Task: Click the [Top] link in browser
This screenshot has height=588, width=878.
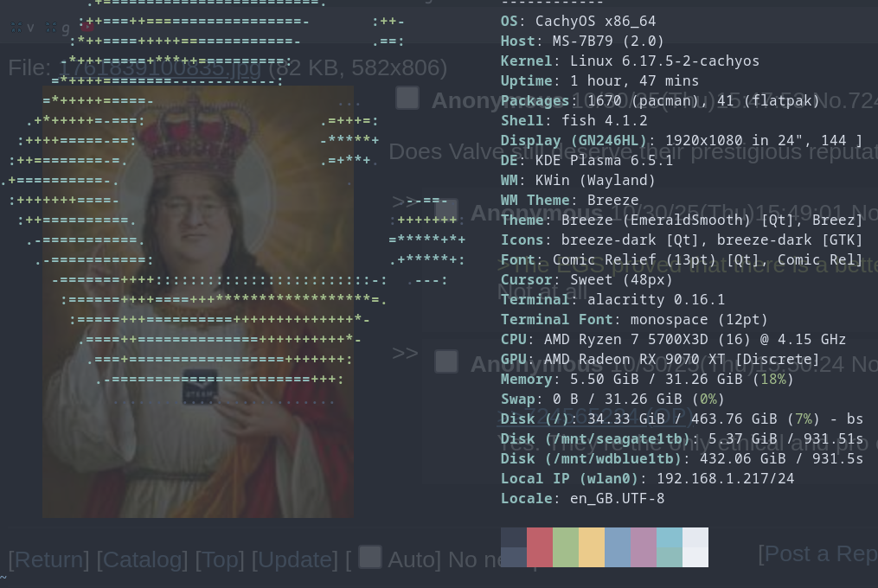Action: [220, 559]
